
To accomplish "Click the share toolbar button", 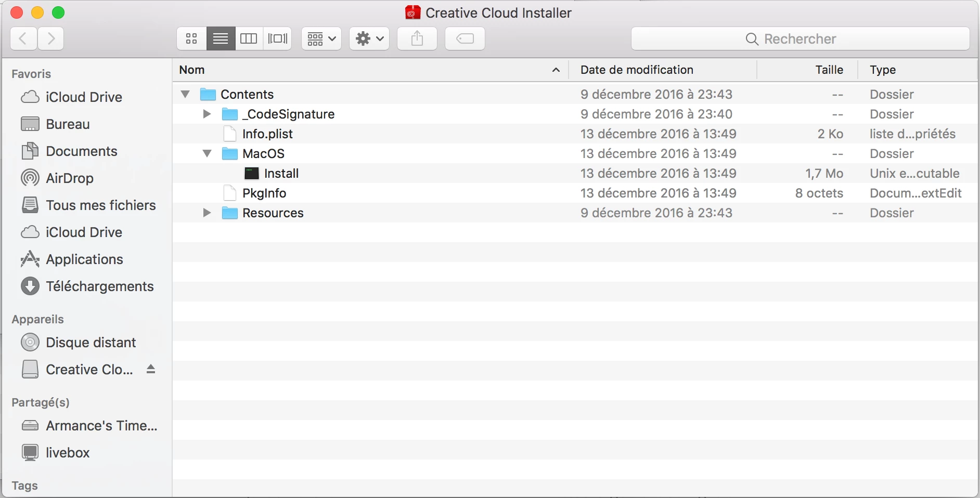I will coord(417,38).
